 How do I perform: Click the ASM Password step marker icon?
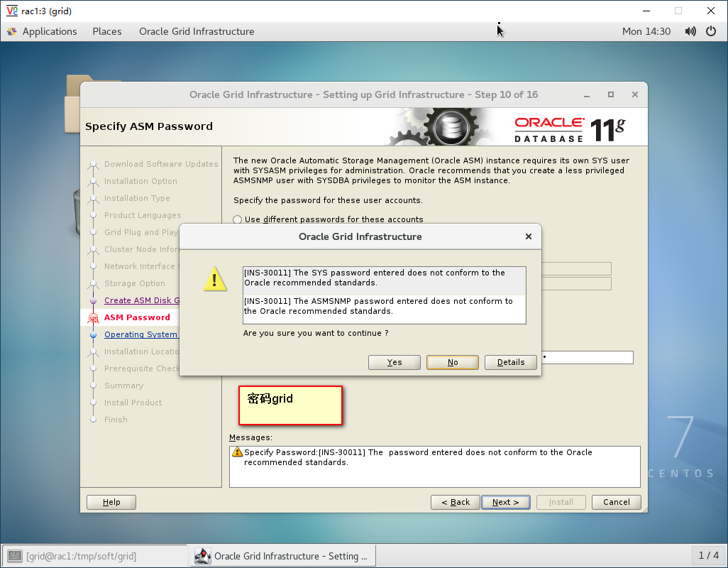click(94, 318)
